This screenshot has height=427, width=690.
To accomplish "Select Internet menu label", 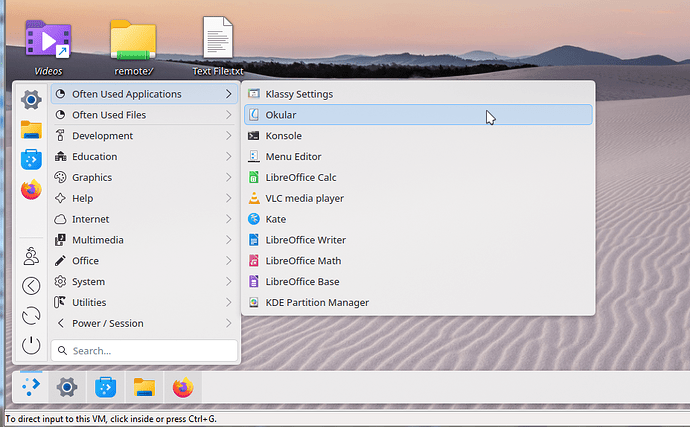I will [x=91, y=219].
